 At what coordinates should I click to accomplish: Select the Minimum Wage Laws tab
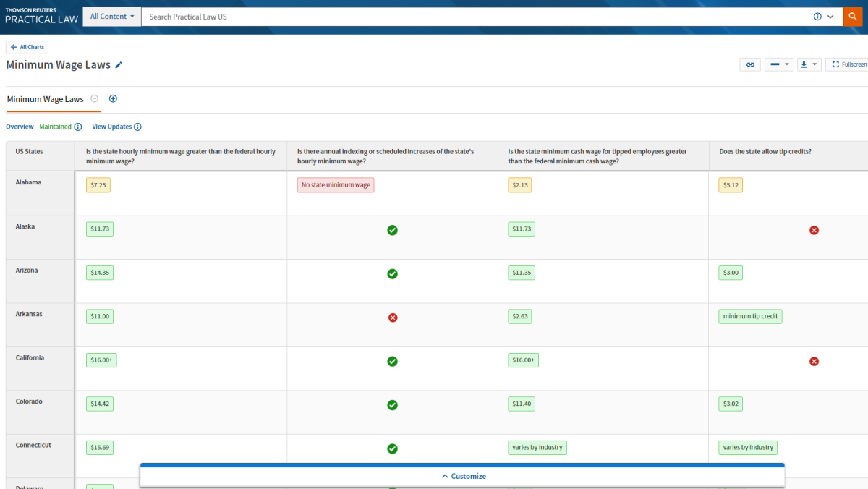[45, 99]
